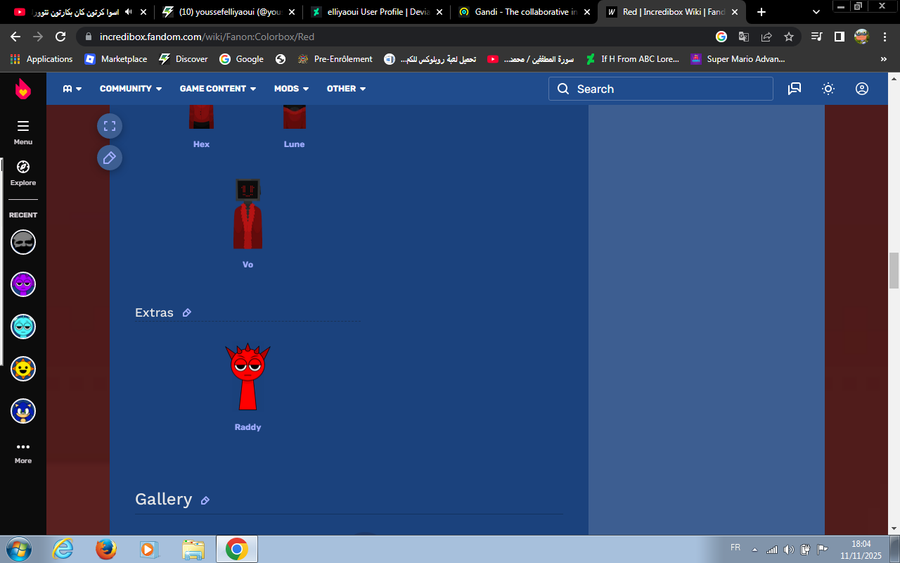
Task: Open the Chrome profile avatar
Action: [x=862, y=37]
